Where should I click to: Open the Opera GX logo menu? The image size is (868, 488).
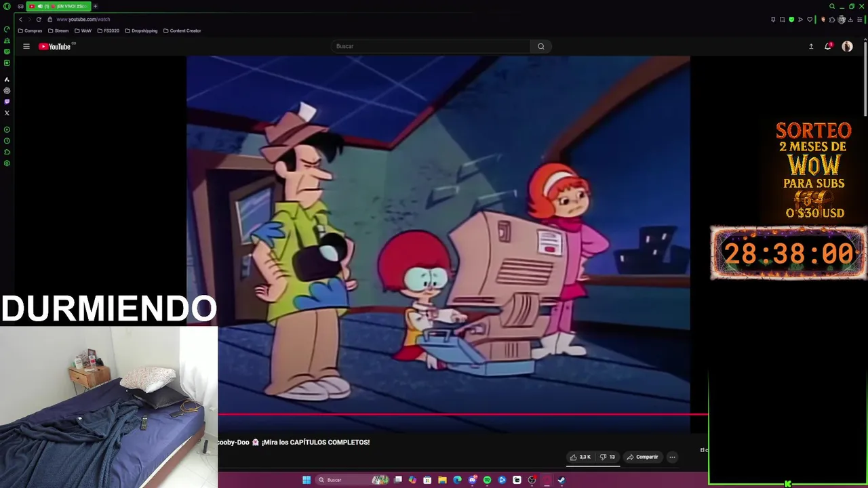[x=7, y=6]
